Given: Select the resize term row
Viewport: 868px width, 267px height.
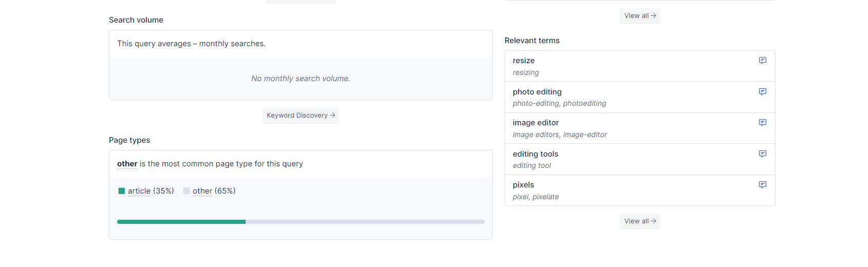Looking at the screenshot, I should coord(640,66).
